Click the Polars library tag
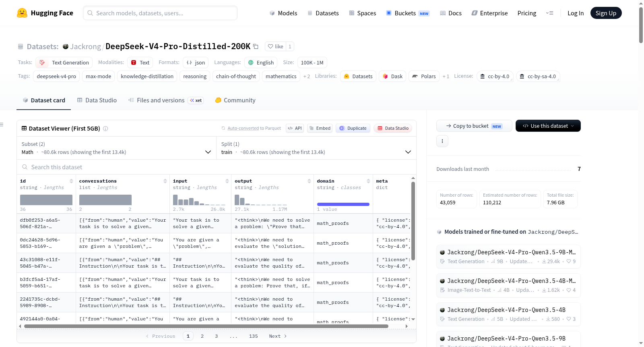644x347 pixels. pyautogui.click(x=424, y=76)
